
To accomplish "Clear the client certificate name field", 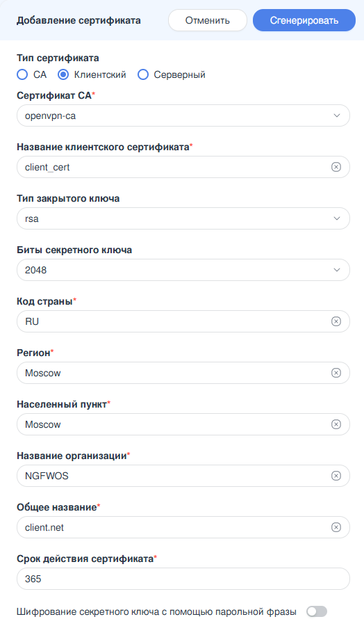I will click(336, 167).
